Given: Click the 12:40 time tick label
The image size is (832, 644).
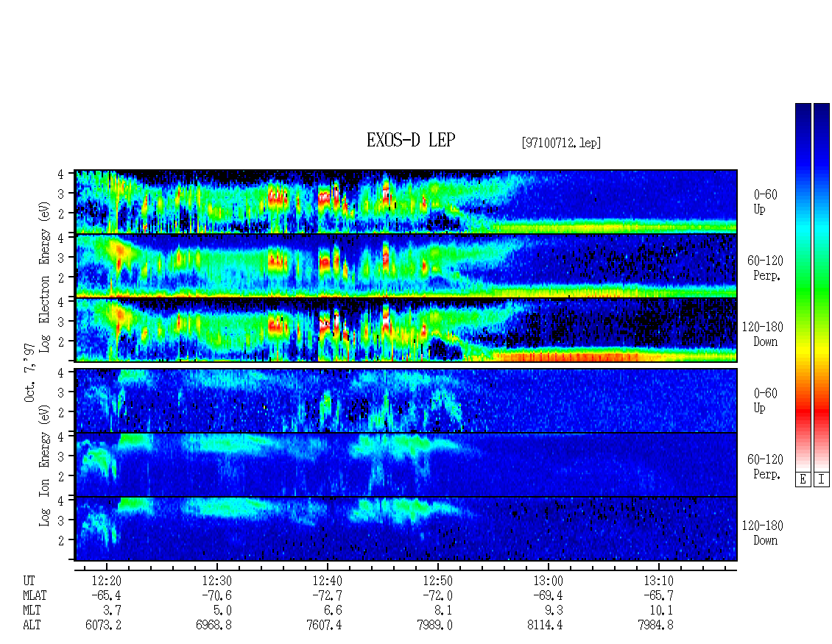Looking at the screenshot, I should [328, 581].
